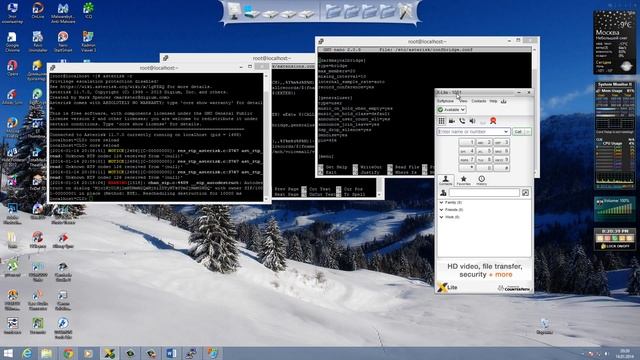This screenshot has width=640, height=360.
Task: Click the media player taskbar icon
Action: pyautogui.click(x=88, y=353)
